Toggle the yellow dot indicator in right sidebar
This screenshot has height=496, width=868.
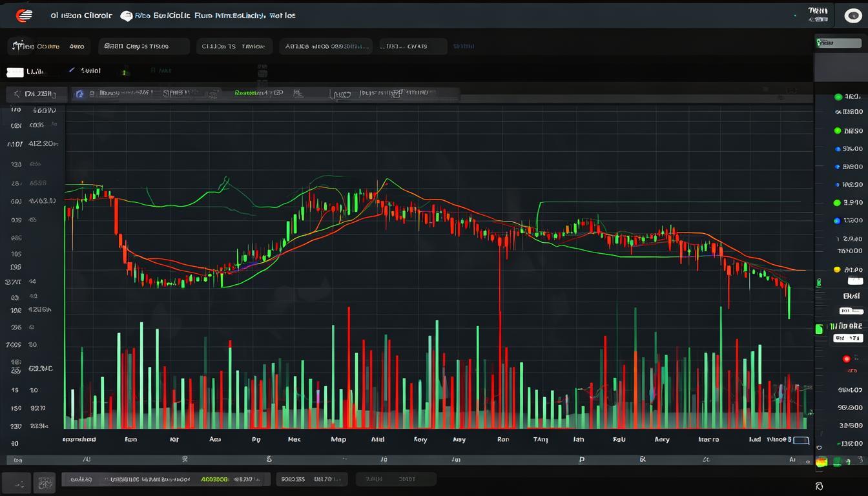pos(837,269)
